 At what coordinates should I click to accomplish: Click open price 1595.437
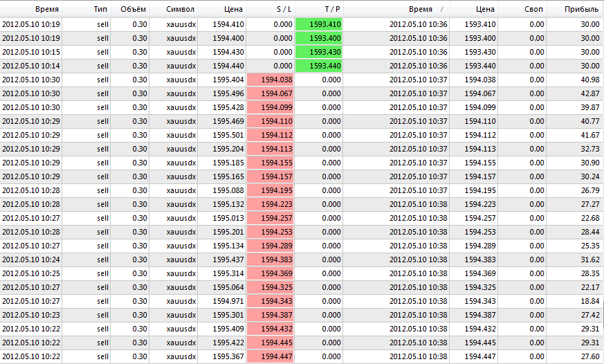(x=228, y=260)
